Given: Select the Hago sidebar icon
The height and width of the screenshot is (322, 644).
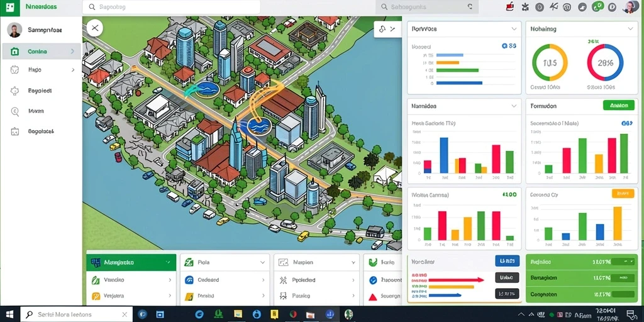Looking at the screenshot, I should coord(15,70).
